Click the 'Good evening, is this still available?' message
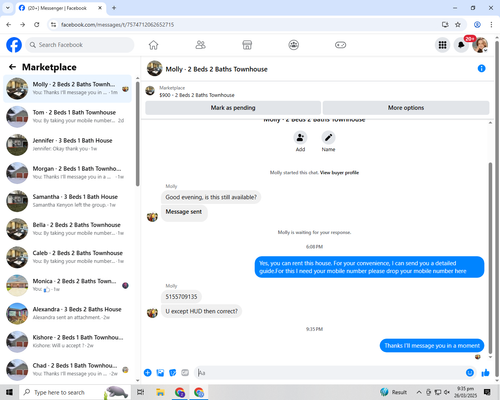The image size is (500, 400). click(211, 197)
